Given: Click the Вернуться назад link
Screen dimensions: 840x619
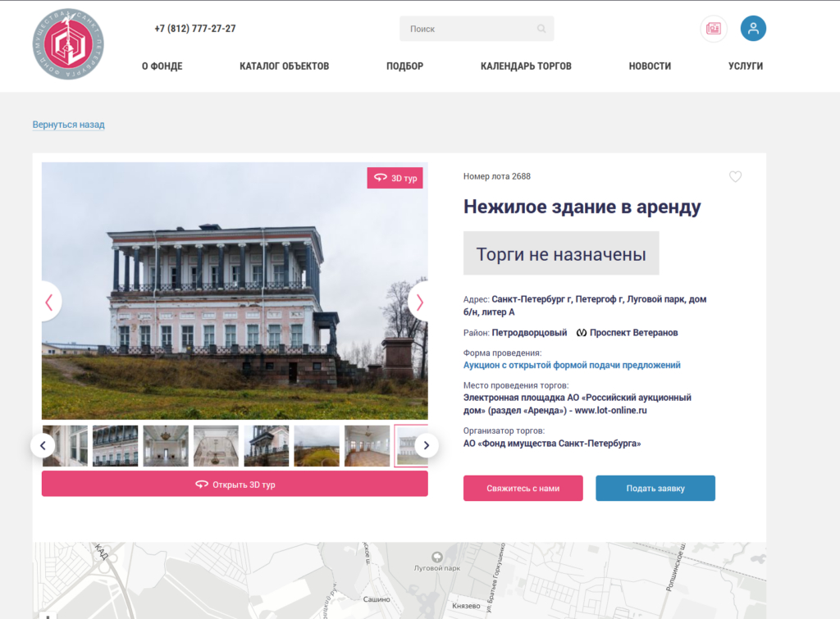Looking at the screenshot, I should pyautogui.click(x=69, y=125).
